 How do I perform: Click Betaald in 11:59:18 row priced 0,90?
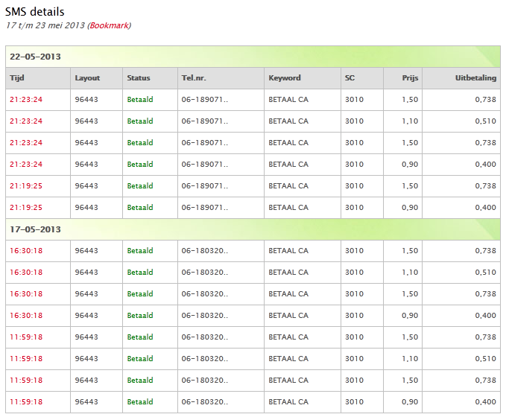click(140, 401)
